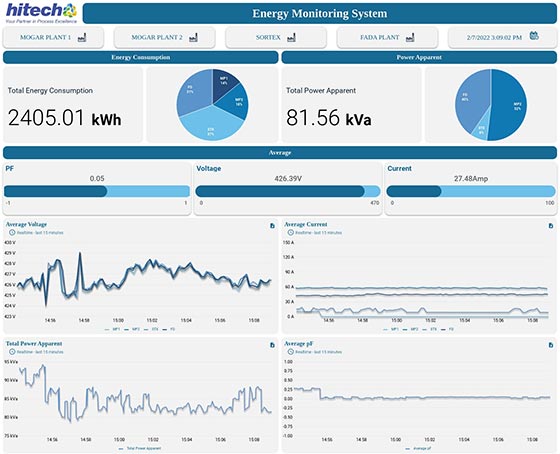Click the Energy Monitoring System title bar
Viewport: 560px width, 454px height.
(x=320, y=14)
